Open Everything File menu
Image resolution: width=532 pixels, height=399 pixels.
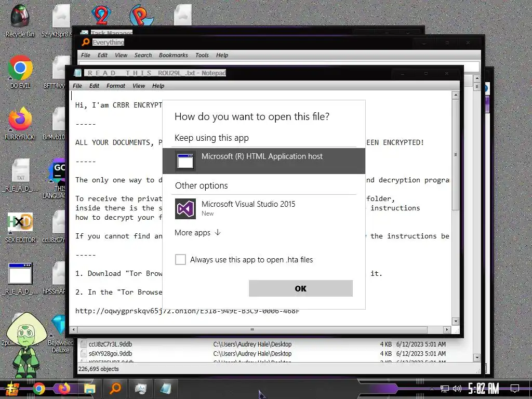coord(86,55)
